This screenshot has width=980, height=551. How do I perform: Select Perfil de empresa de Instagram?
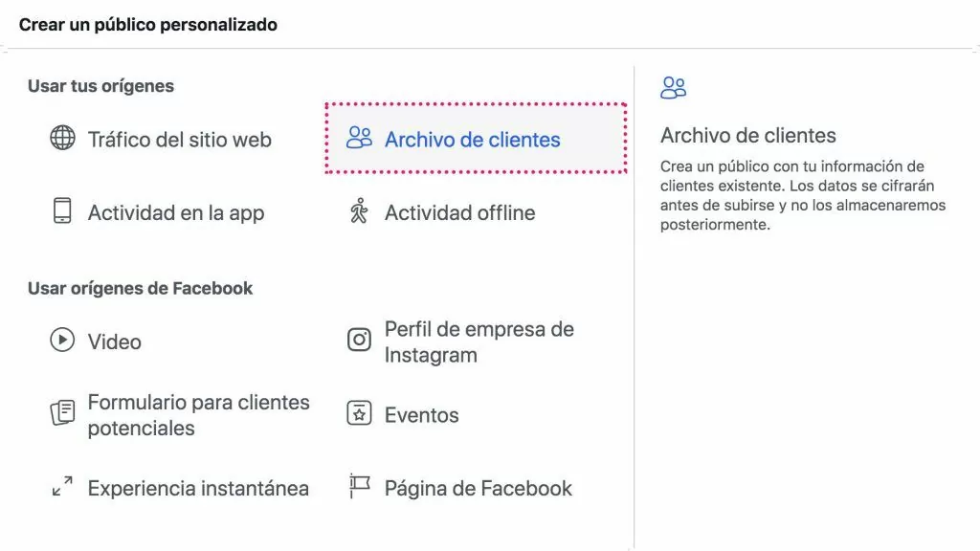point(460,342)
